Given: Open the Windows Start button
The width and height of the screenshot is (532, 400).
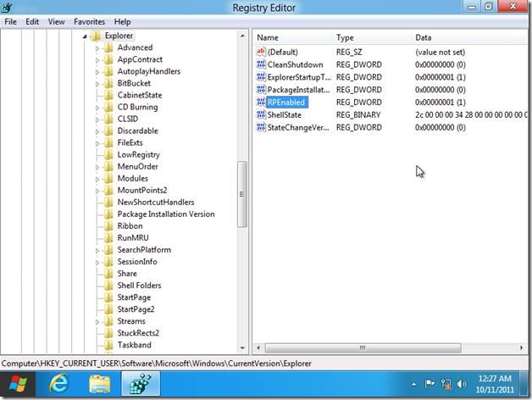Looking at the screenshot, I should pos(18,384).
